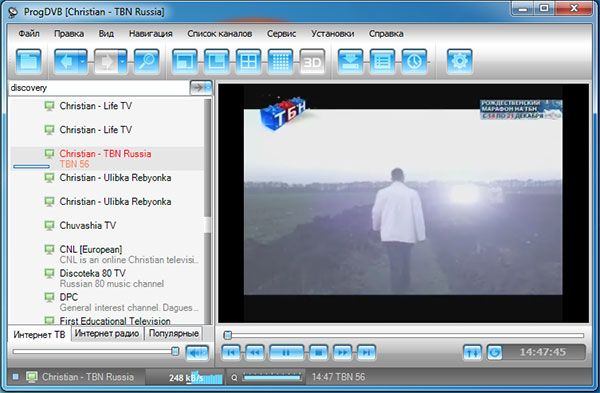
Task: Select CNL [European] channel
Action: [x=106, y=254]
